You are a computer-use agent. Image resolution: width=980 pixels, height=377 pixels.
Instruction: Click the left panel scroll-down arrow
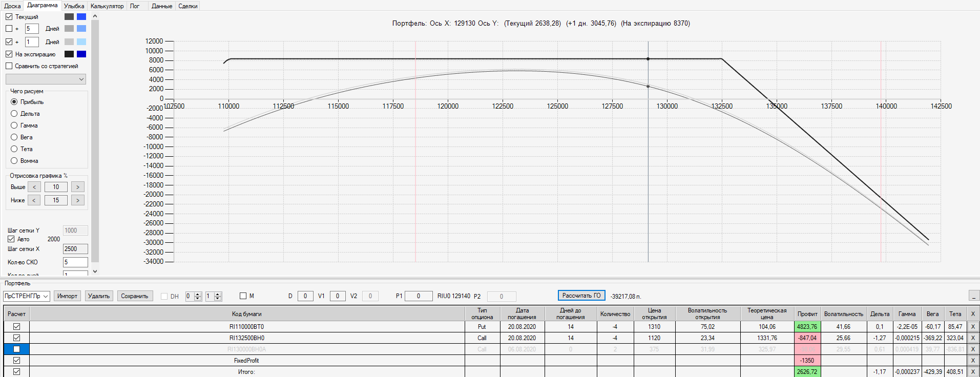point(95,271)
